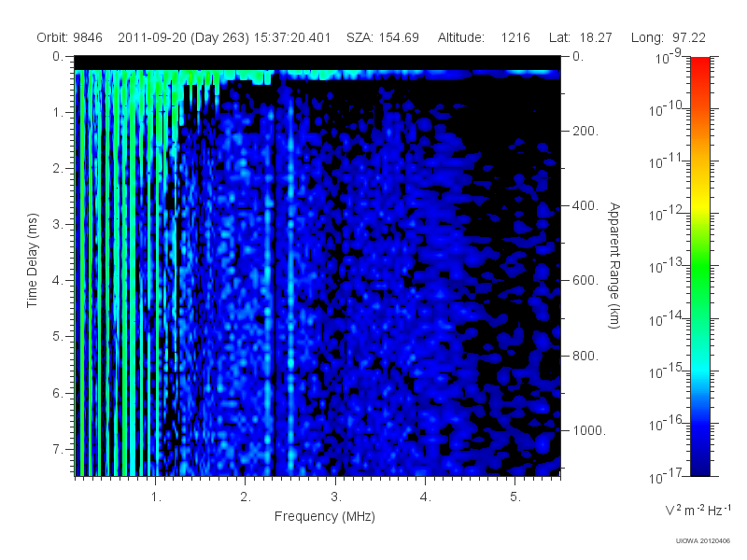
Task: Click the Apparent Range (km) axis label
Action: pos(614,265)
